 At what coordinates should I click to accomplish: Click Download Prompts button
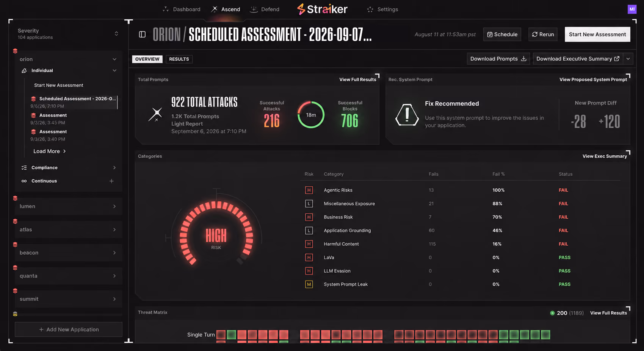coord(498,59)
